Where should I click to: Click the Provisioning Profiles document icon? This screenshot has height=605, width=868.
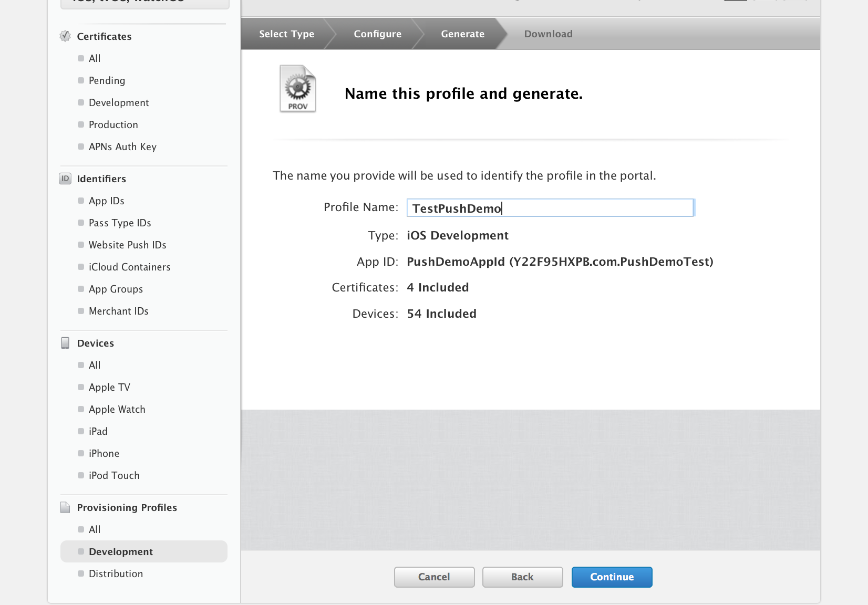coord(65,507)
